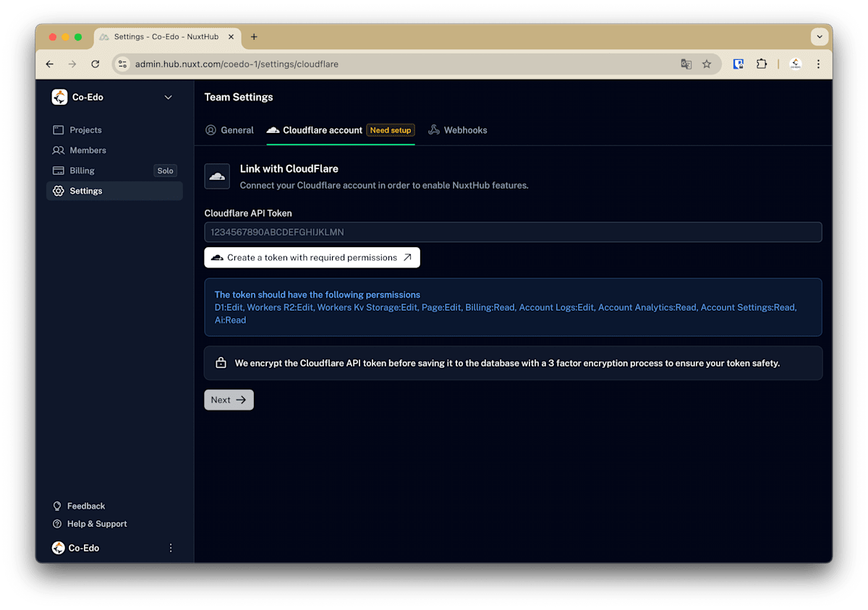The image size is (868, 610).
Task: Click the translate page icon
Action: pyautogui.click(x=686, y=64)
